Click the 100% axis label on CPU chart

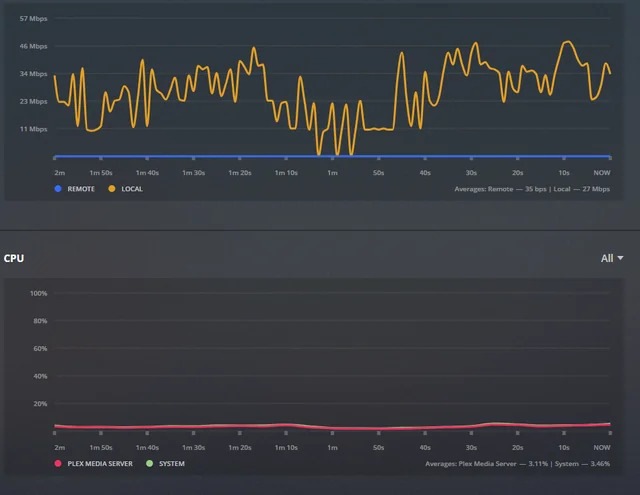coord(39,293)
